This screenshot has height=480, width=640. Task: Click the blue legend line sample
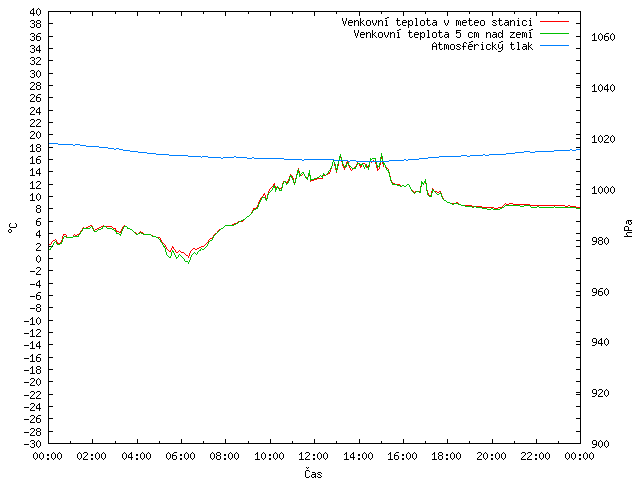pos(554,46)
